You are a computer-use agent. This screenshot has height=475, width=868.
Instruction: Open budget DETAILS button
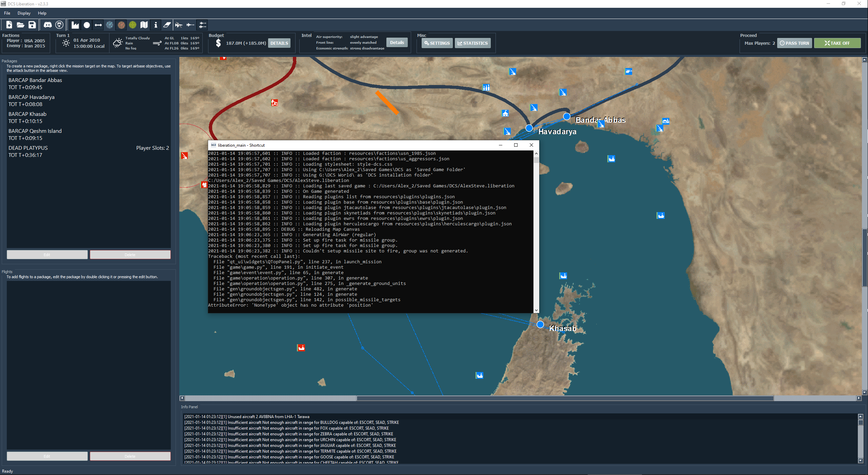tap(279, 43)
